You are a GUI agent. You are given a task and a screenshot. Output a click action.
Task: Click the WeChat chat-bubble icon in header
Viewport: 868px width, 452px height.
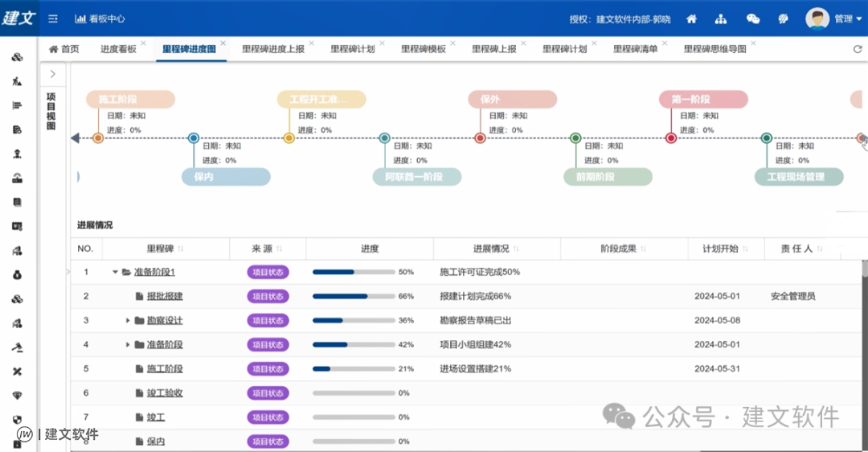pos(753,18)
